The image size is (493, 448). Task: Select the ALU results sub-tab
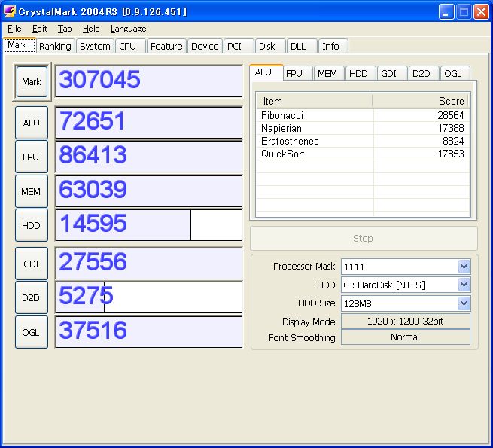(x=266, y=72)
